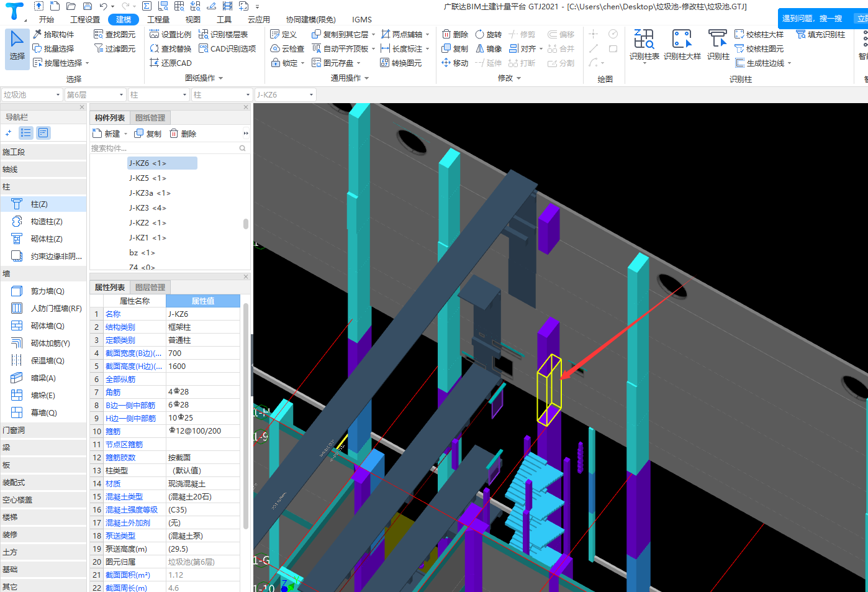Expand 通用操作 group dropdown
Viewport: 868px width, 592px height.
pos(366,78)
